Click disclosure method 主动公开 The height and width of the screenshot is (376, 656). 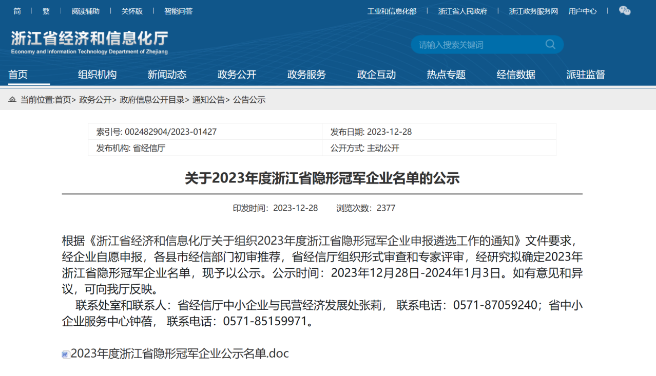(383, 148)
